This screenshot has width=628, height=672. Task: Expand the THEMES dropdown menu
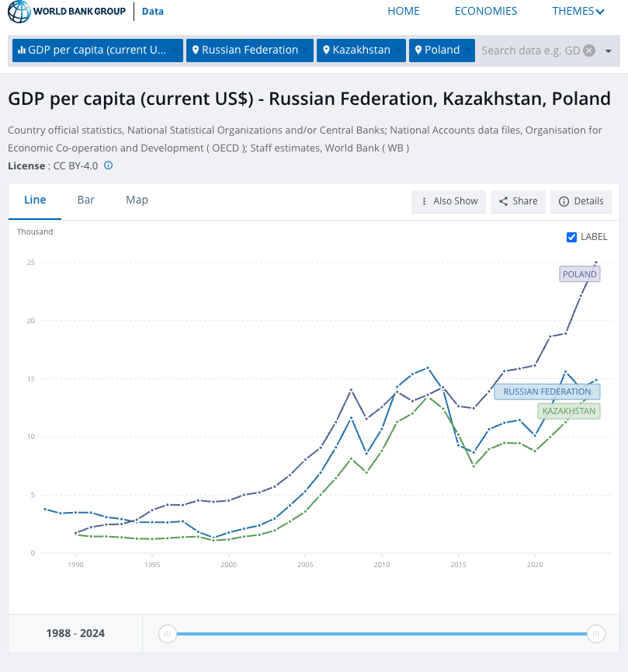(x=578, y=11)
